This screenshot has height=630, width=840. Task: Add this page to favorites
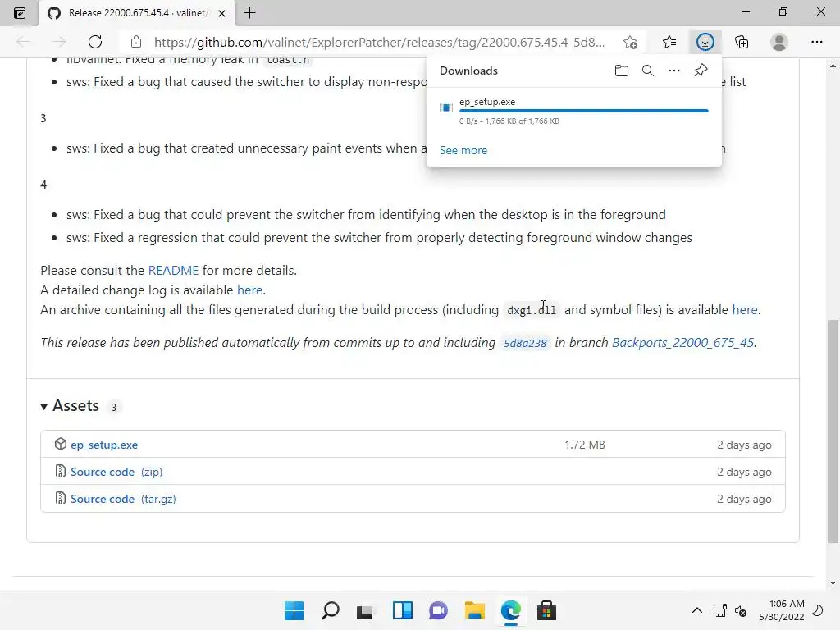click(x=631, y=42)
